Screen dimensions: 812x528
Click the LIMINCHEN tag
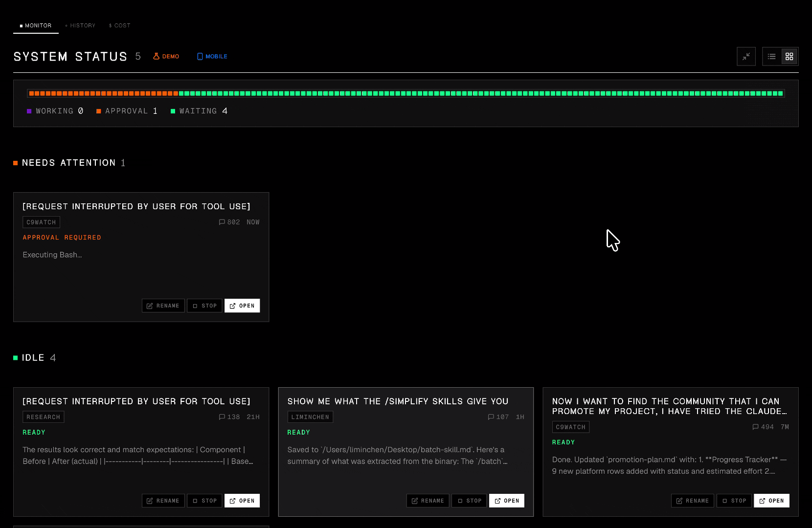point(310,417)
